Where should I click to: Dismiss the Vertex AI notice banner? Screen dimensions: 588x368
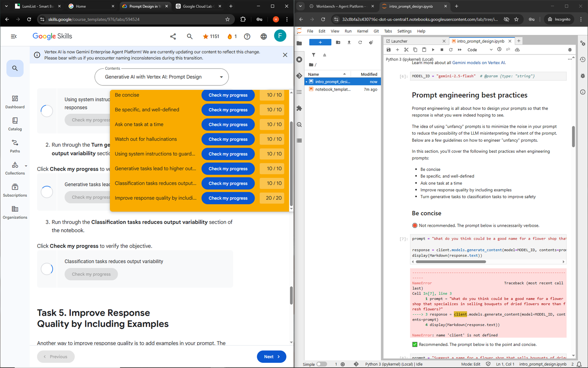(285, 55)
